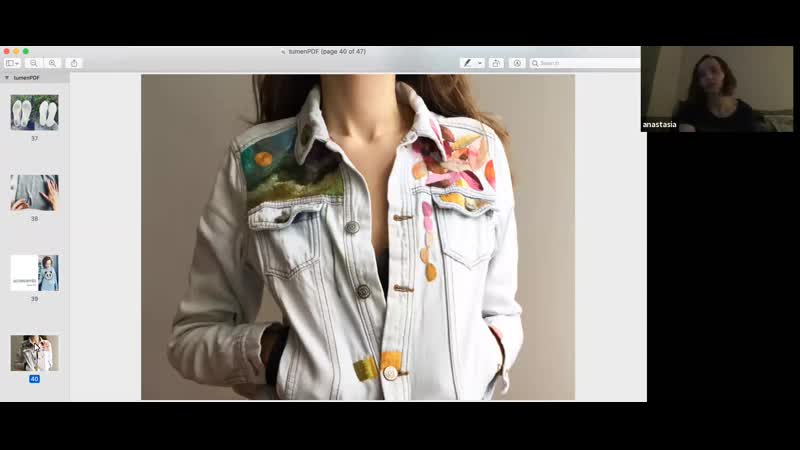Select page 40 jacket thumbnail

pos(34,353)
